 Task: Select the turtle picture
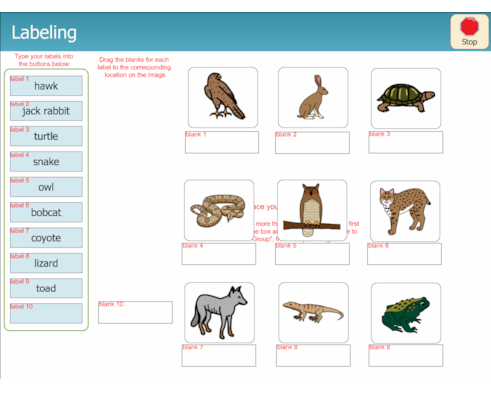click(x=406, y=98)
